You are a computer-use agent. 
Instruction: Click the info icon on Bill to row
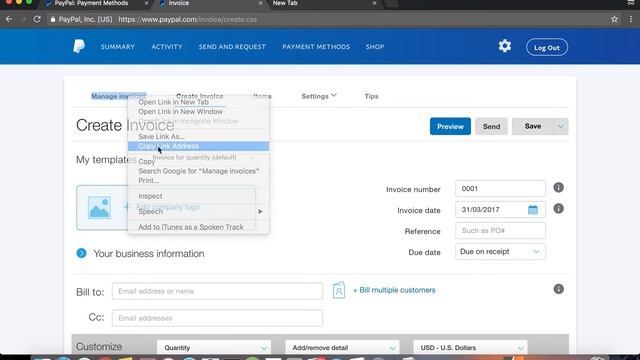tap(558, 289)
